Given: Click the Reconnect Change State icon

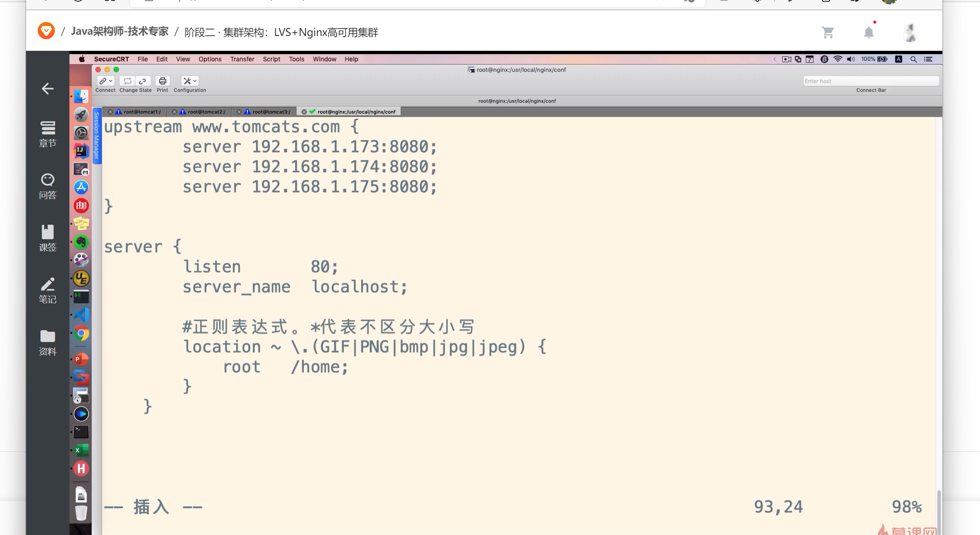Looking at the screenshot, I should click(127, 81).
